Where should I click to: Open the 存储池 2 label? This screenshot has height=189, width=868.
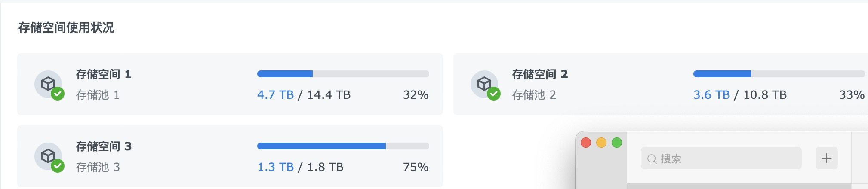(x=534, y=95)
